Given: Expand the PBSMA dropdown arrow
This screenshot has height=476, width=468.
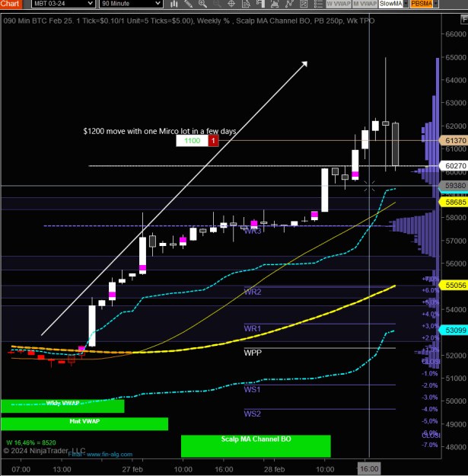Looking at the screenshot, I should pos(436,4).
